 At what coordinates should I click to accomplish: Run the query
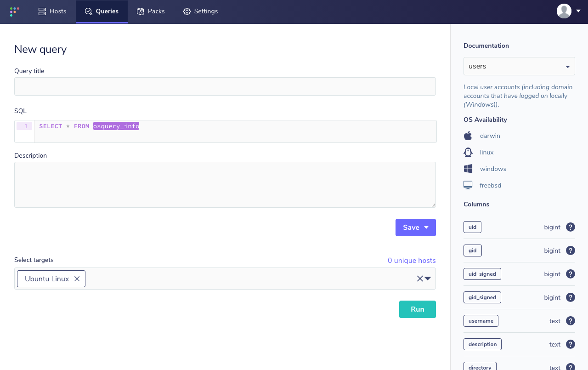417,309
